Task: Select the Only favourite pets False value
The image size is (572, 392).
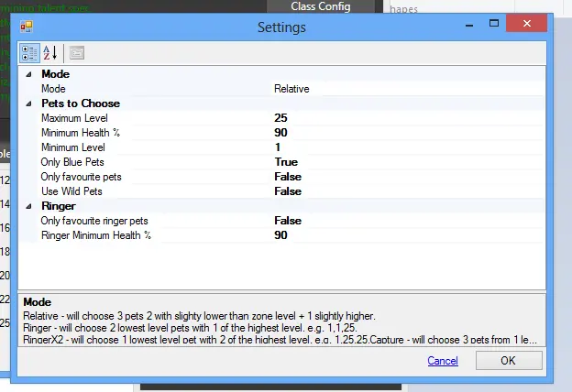Action: [x=288, y=177]
